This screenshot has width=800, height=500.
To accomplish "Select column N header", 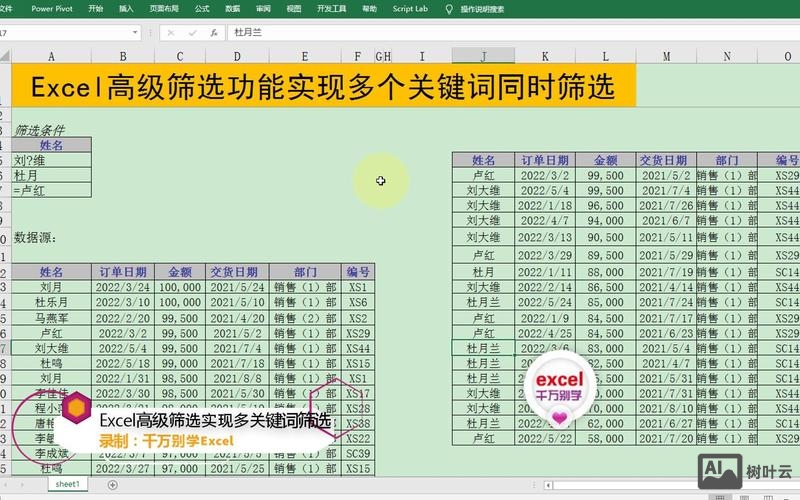I will pos(727,56).
